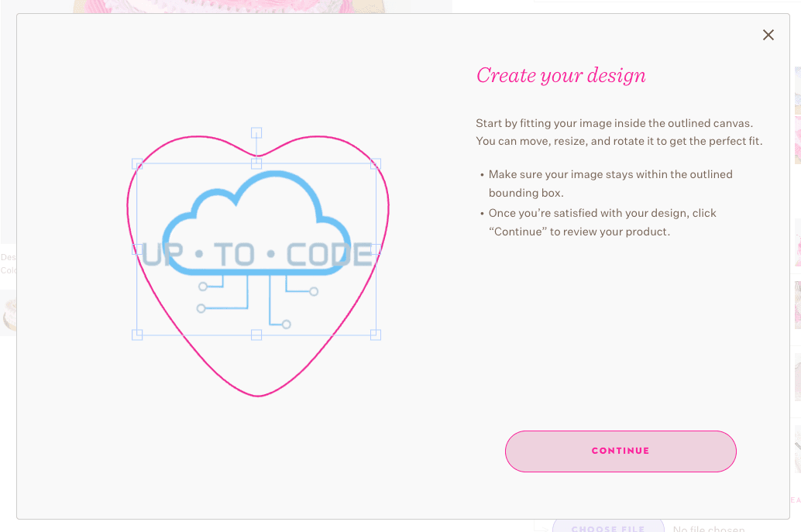Select the rotation handle above the image
Image resolution: width=801 pixels, height=532 pixels.
[256, 132]
